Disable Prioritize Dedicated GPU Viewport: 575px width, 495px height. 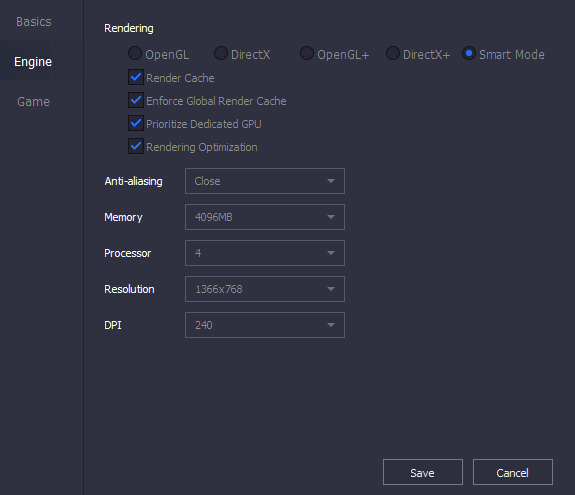(x=136, y=123)
